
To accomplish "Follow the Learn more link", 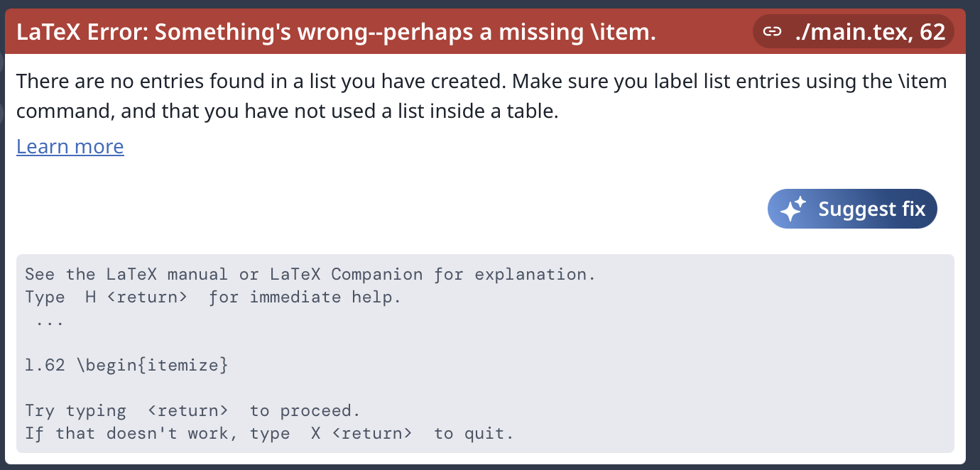I will coord(70,146).
